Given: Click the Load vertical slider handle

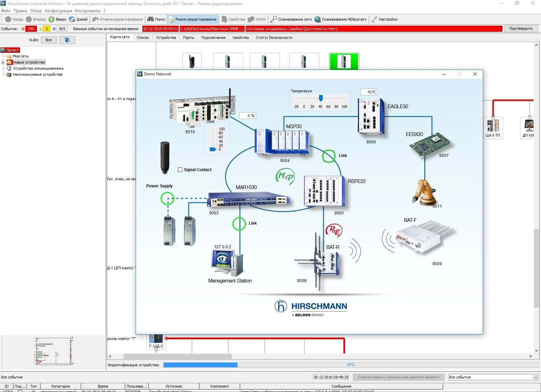Looking at the screenshot, I should (x=213, y=149).
